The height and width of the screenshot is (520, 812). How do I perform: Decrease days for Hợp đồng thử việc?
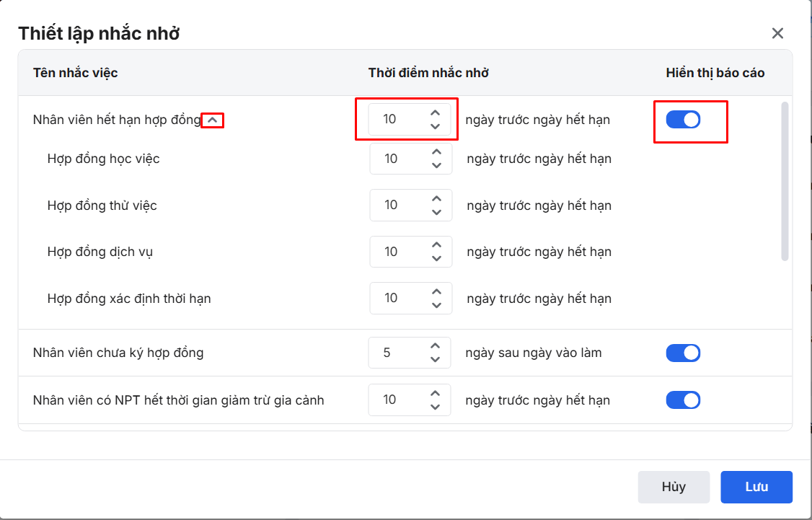(436, 212)
